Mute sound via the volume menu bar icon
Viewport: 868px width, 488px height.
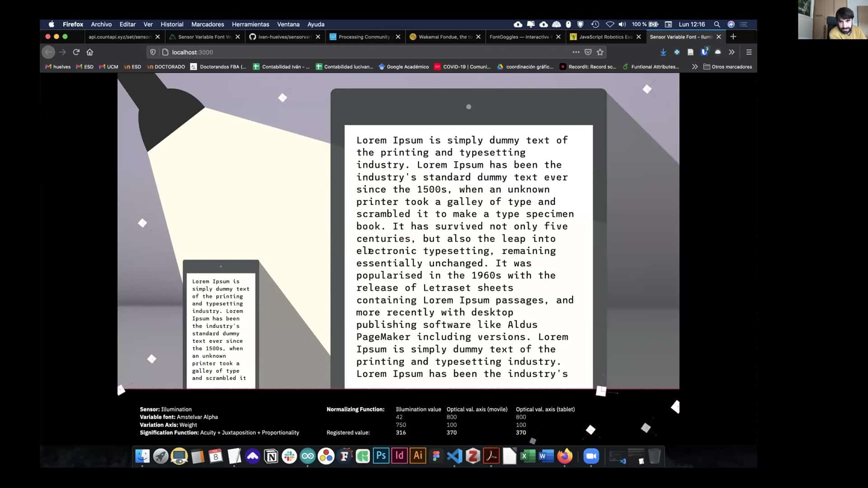click(623, 24)
